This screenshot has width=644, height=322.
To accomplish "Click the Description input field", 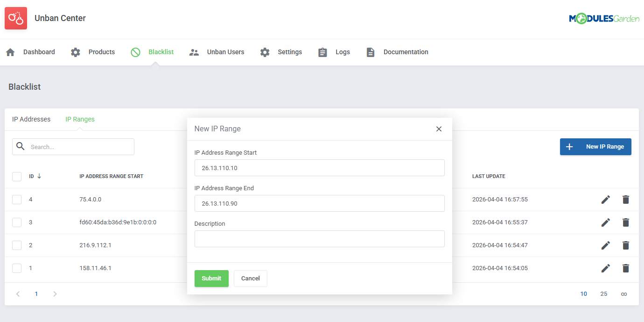I will [319, 238].
